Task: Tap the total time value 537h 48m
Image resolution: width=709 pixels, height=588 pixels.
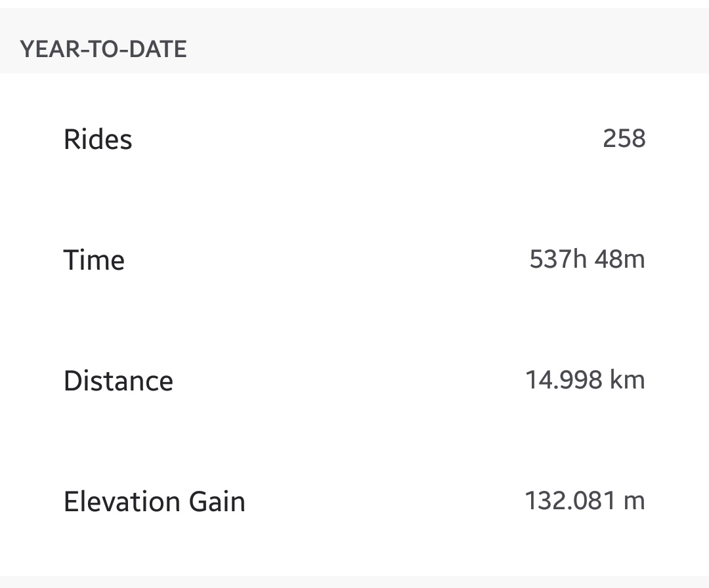Action: pyautogui.click(x=587, y=259)
